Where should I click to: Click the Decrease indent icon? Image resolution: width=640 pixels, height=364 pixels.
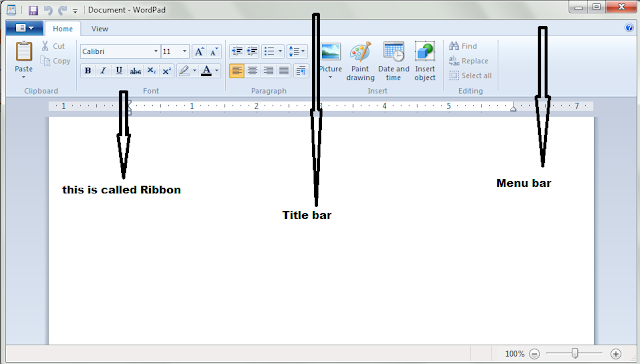(x=237, y=51)
